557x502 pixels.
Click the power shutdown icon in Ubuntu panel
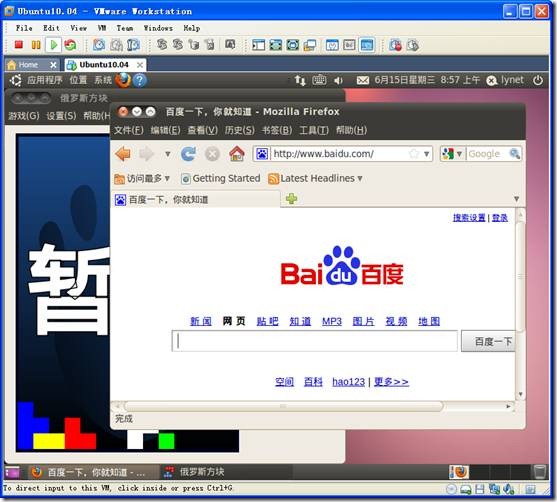click(x=538, y=80)
